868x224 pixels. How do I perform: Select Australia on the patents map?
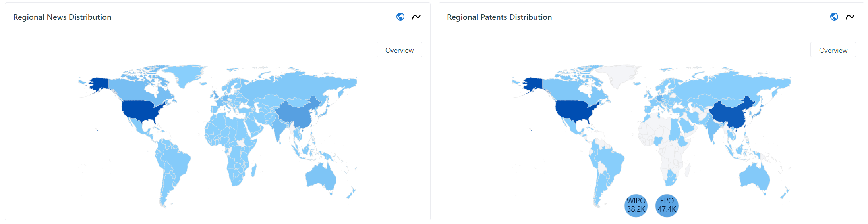[754, 177]
